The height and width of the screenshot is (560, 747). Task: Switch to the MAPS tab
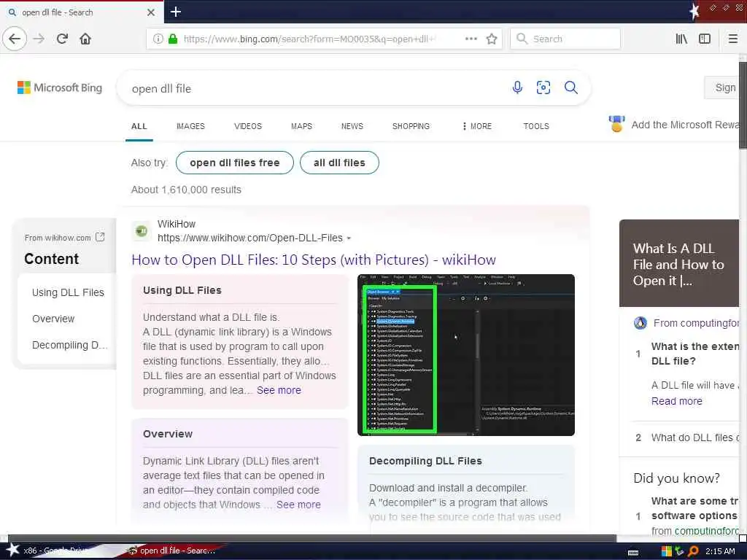[301, 126]
